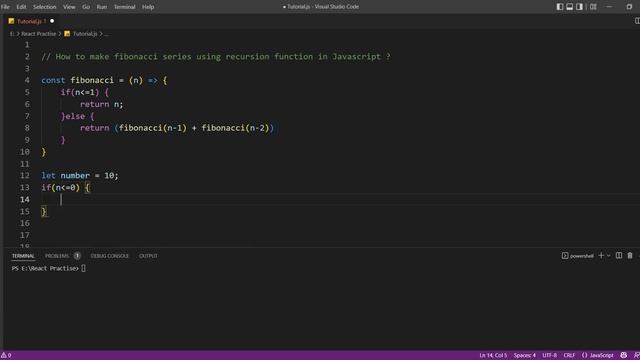
Task: Click the UTF-8 encoding status
Action: coord(549,356)
